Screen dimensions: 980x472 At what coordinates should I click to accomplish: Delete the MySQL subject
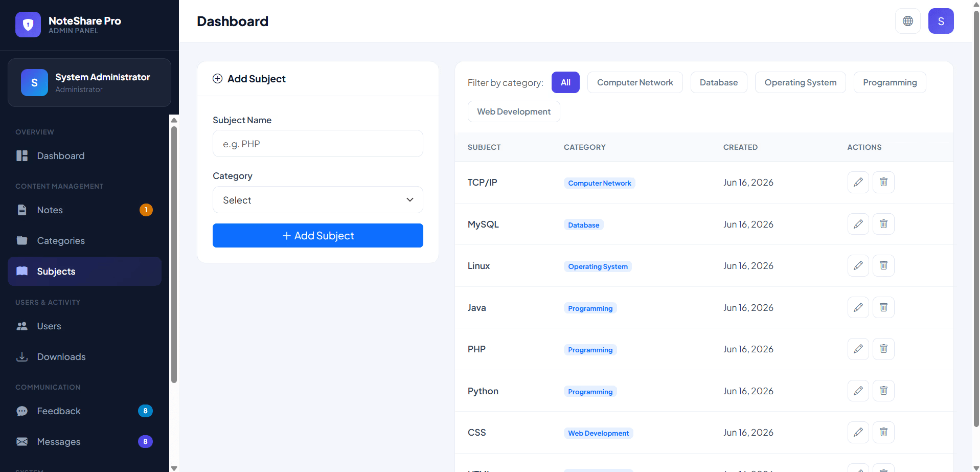click(x=883, y=224)
